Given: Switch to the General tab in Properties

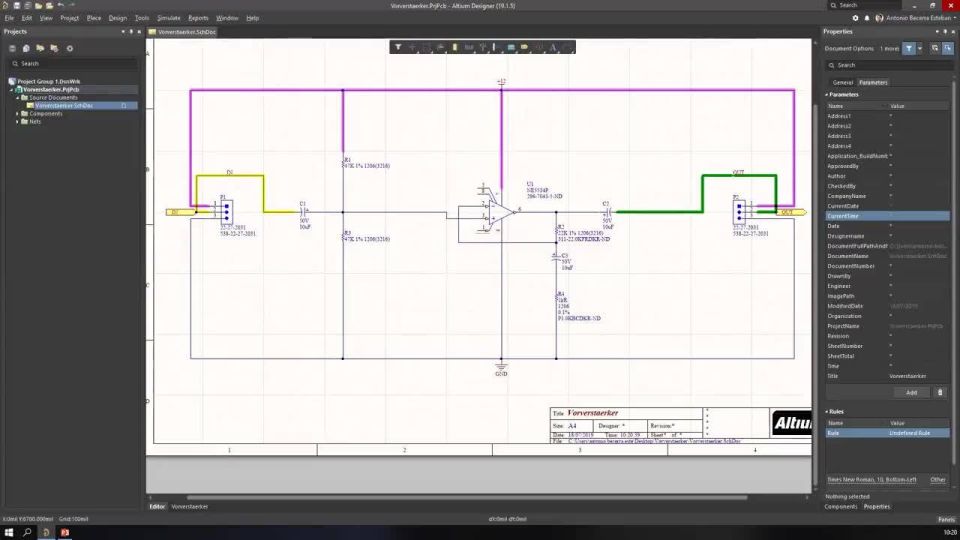Looking at the screenshot, I should [842, 82].
